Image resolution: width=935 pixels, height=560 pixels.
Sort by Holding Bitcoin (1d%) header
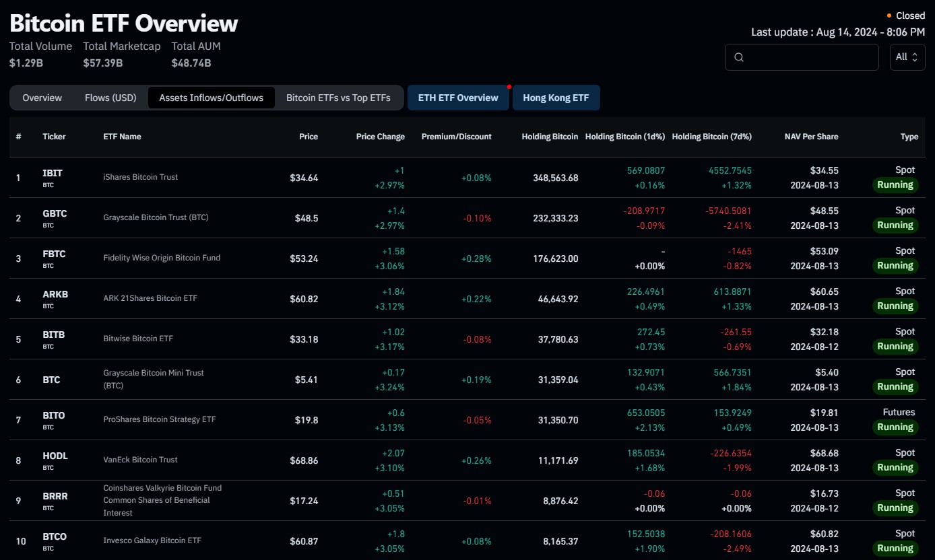(625, 137)
